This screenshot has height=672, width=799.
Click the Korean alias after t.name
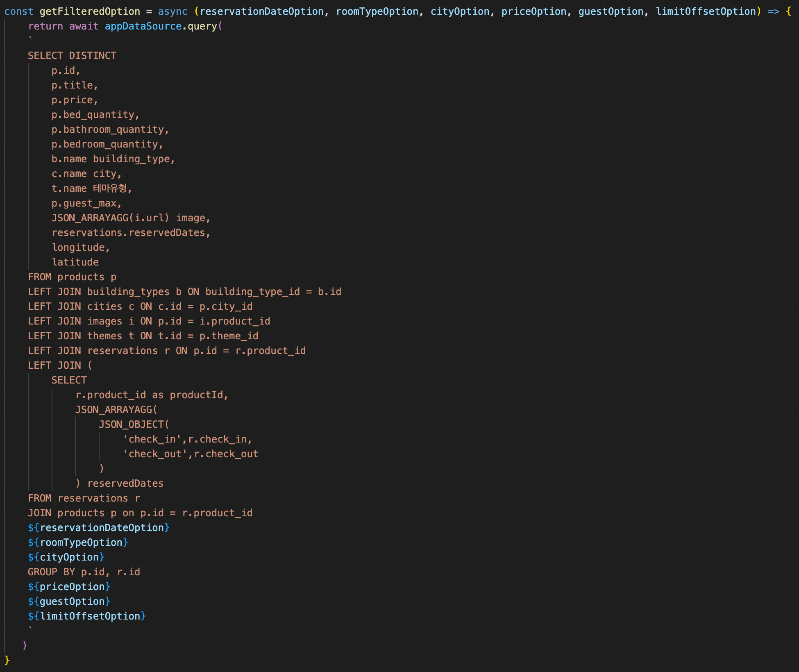click(x=110, y=188)
